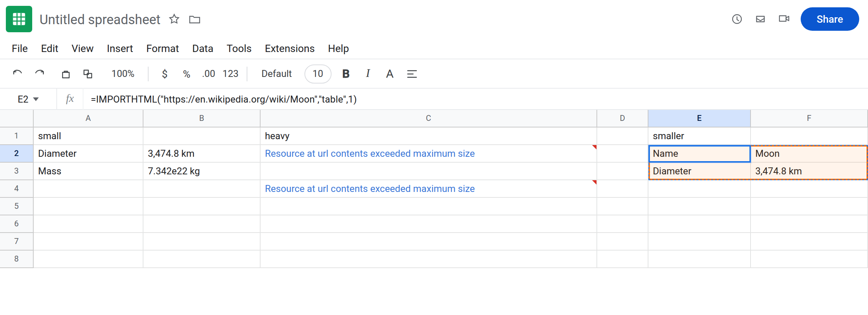The image size is (868, 315).
Task: Open the Insert menu
Action: click(x=120, y=48)
